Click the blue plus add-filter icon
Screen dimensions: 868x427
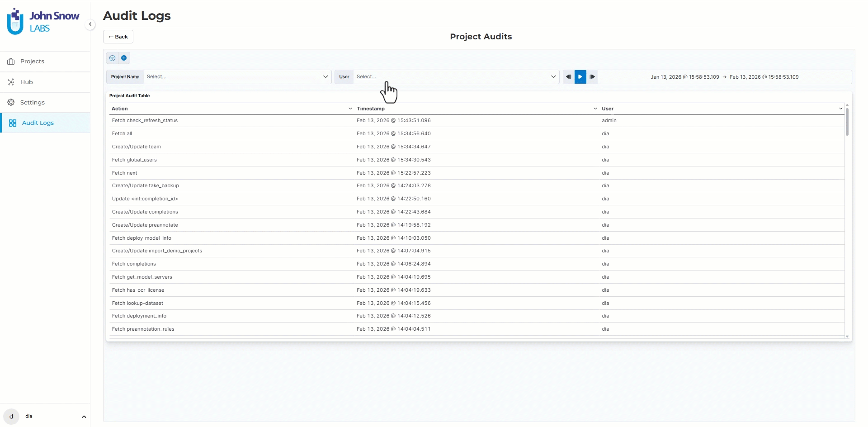(x=124, y=58)
